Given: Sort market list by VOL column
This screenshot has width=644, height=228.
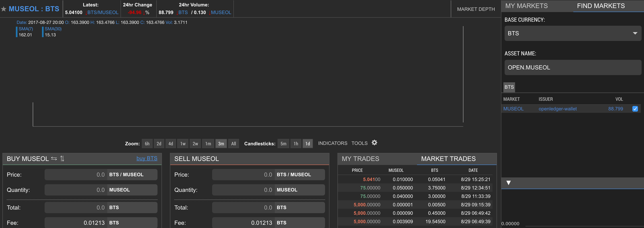Looking at the screenshot, I should pyautogui.click(x=619, y=99).
